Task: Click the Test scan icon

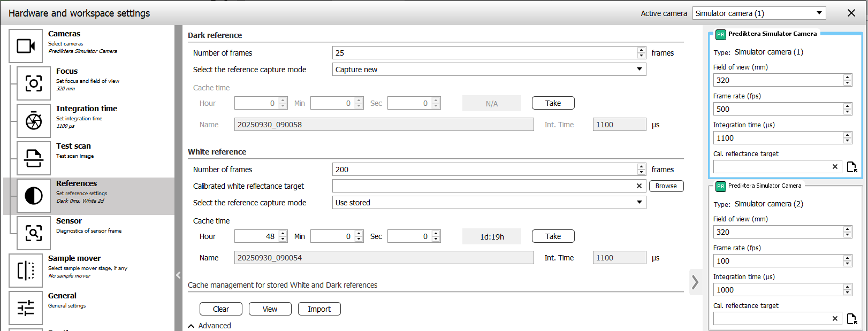Action: tap(34, 158)
